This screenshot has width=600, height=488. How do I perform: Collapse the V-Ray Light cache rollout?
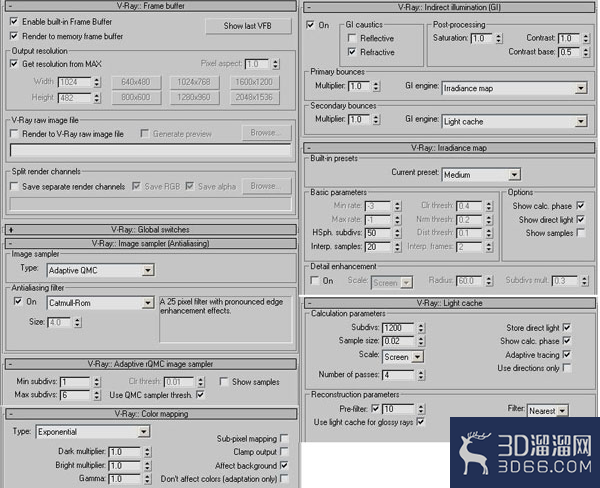[x=449, y=303]
